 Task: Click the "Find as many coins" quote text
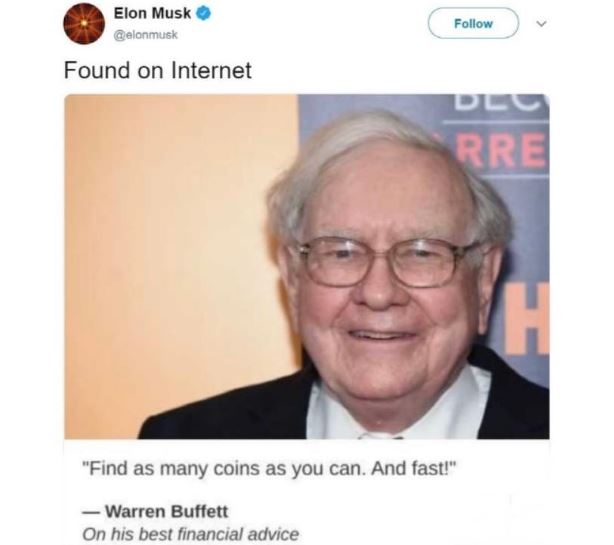tap(270, 469)
